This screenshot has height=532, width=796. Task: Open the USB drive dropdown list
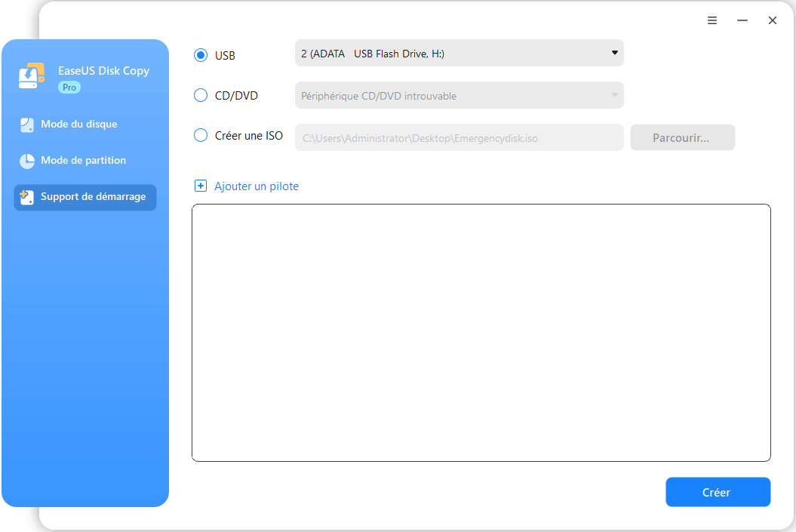(x=459, y=54)
